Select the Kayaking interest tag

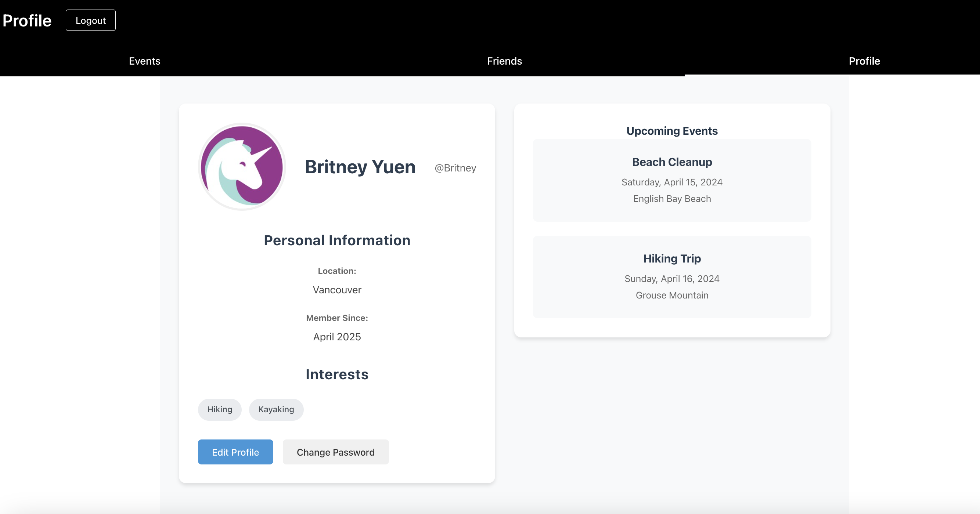pos(276,409)
